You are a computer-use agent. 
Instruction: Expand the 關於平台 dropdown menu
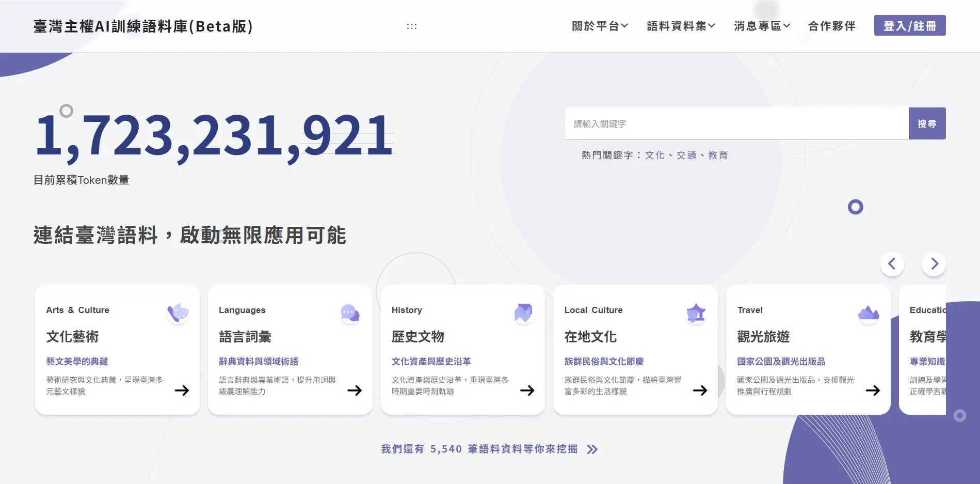click(600, 26)
